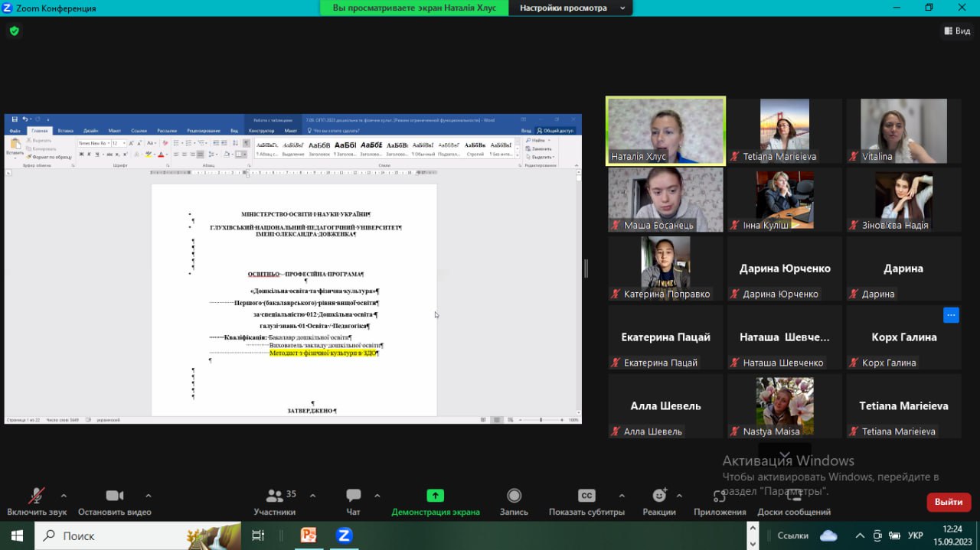980x550 pixels.
Task: Open the Чат chat panel
Action: (353, 502)
